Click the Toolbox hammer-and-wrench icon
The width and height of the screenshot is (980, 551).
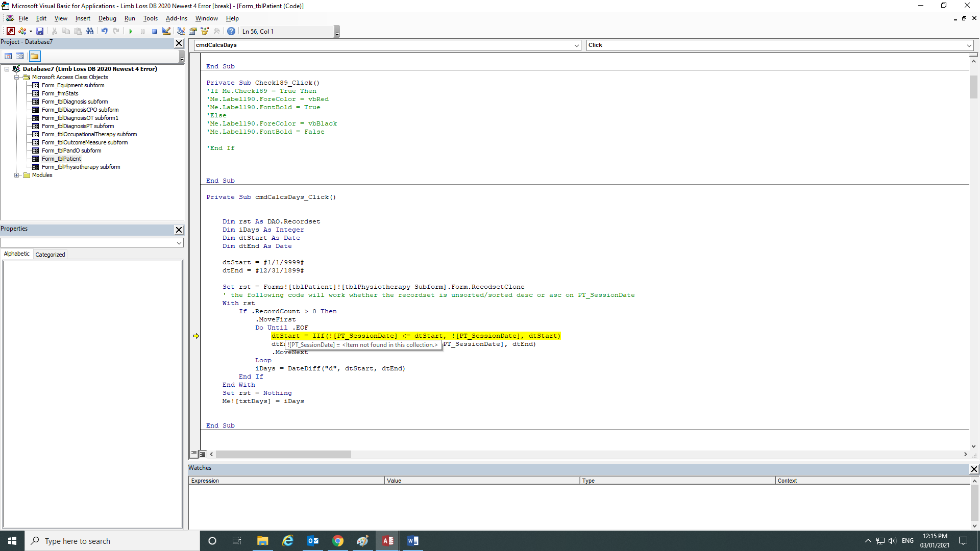(217, 31)
